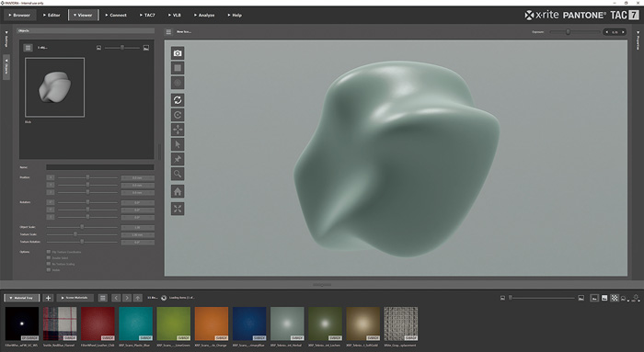Expand the Scene Materials section

click(75, 298)
